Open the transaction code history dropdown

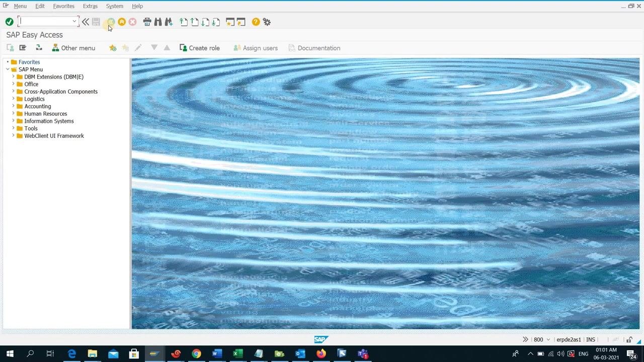click(x=74, y=21)
